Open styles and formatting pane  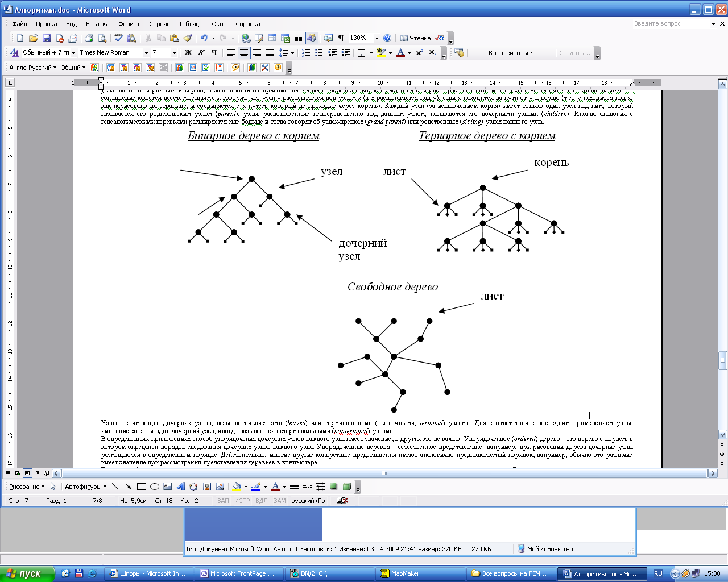coord(14,52)
